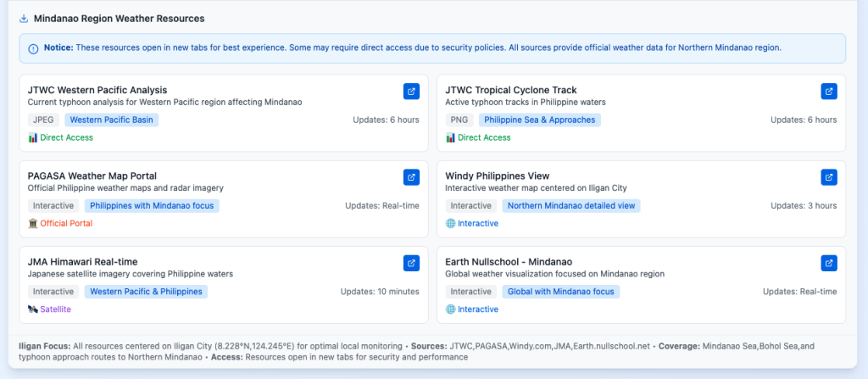Click description 'Global weather visualization focused on Mindanao region'

click(x=555, y=274)
